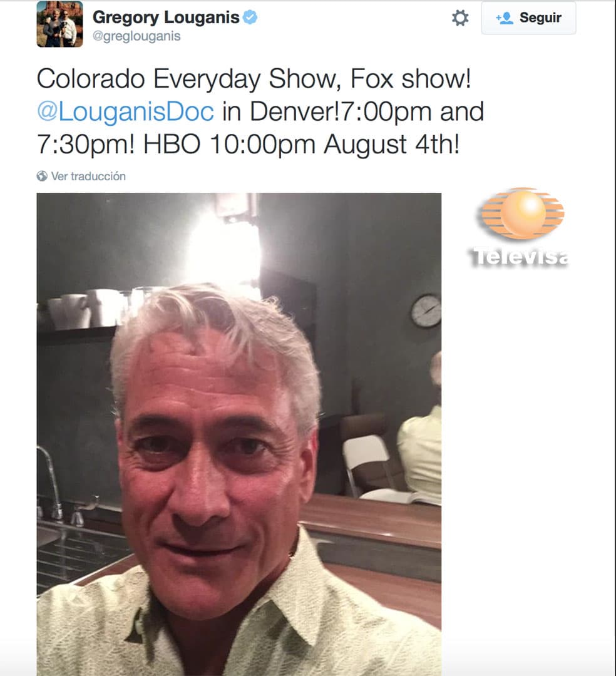Viewport: 616px width, 676px height.
Task: Click the globe icon beside Ver traducción
Action: pyautogui.click(x=42, y=176)
